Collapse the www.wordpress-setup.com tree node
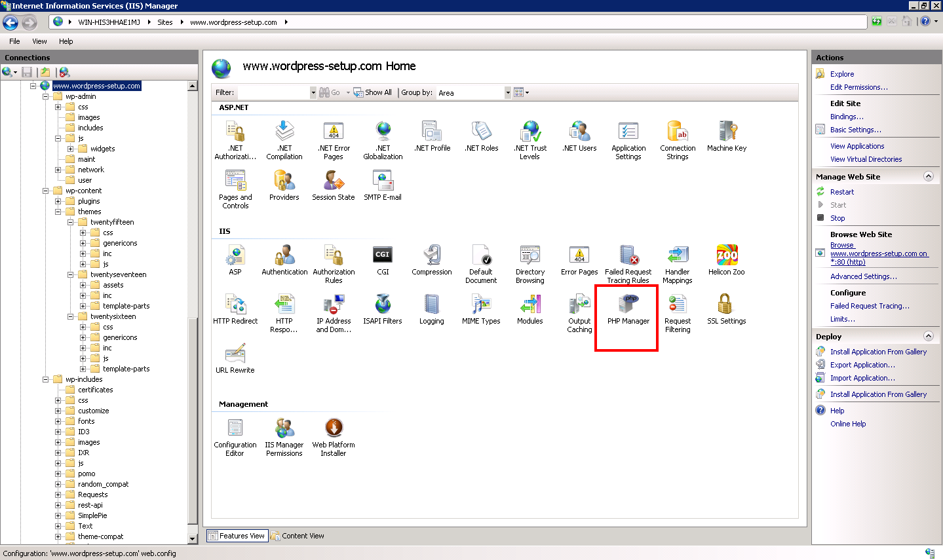This screenshot has height=560, width=943. coord(33,86)
